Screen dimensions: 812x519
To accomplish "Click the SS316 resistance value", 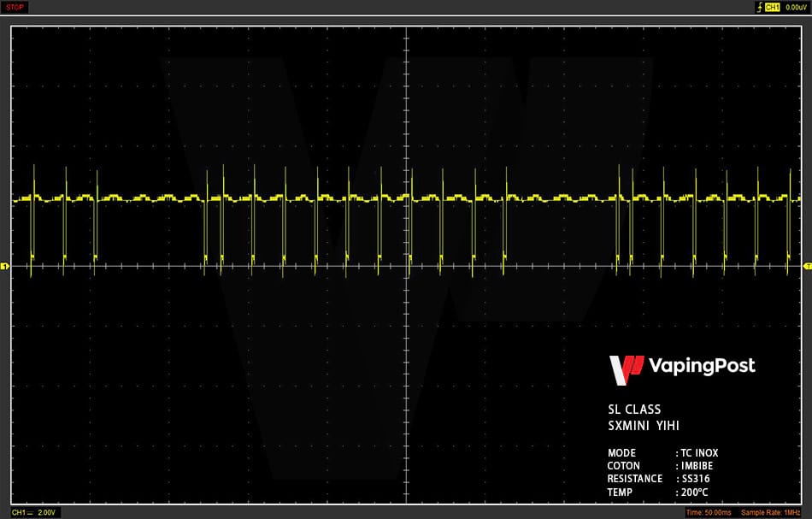I will [696, 479].
